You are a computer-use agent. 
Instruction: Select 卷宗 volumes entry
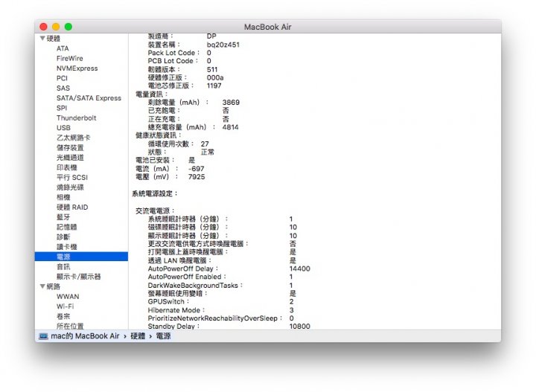click(x=63, y=316)
